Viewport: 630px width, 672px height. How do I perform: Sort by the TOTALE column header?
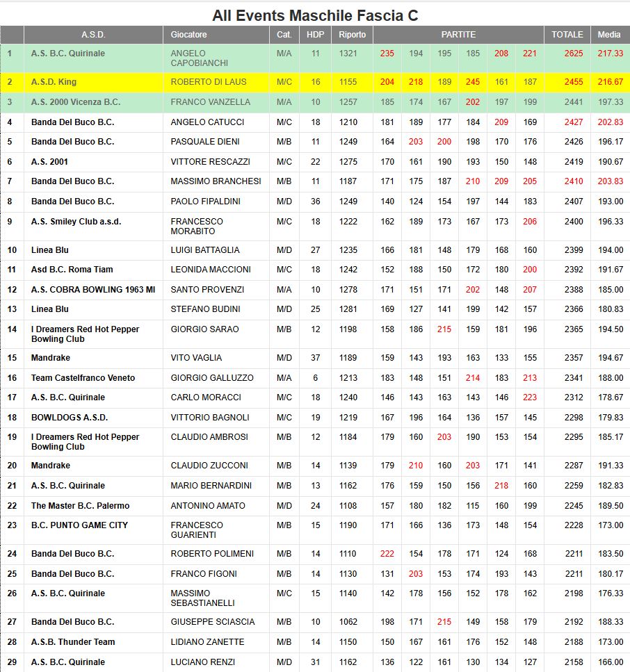567,35
